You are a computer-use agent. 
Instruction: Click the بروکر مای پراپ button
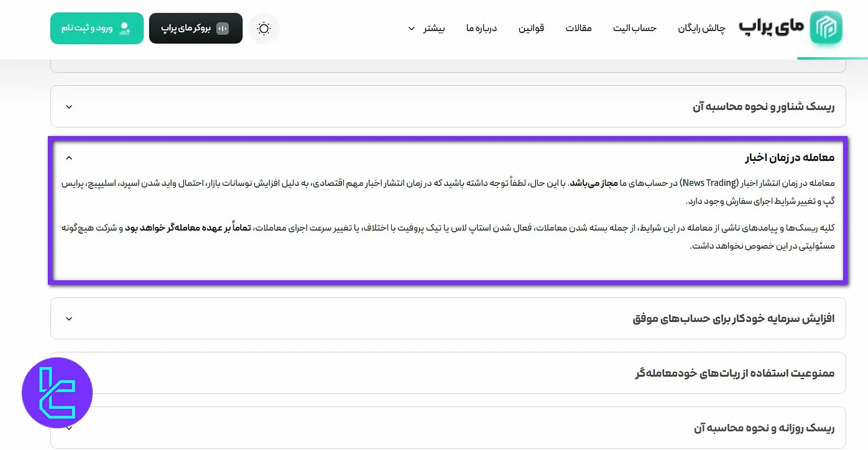click(x=196, y=28)
